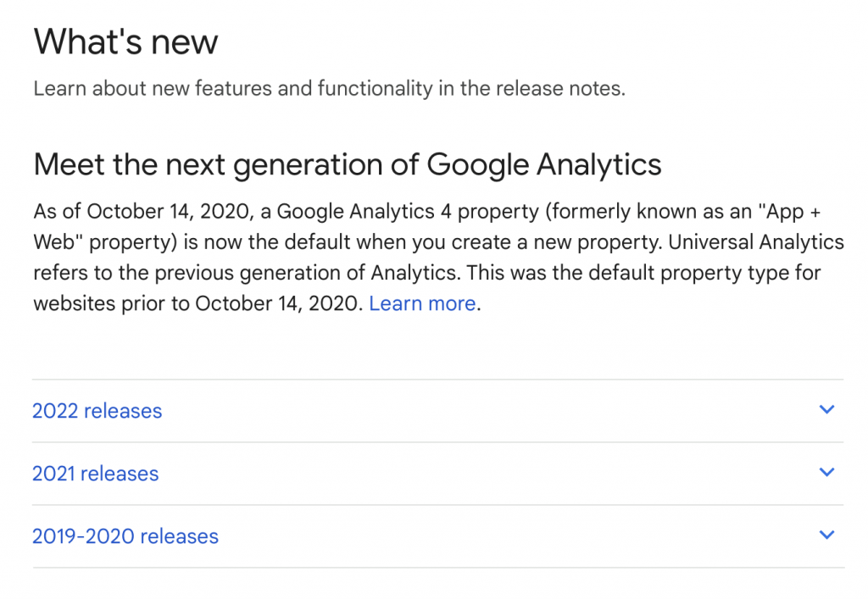Follow the Learn more link
This screenshot has height=599, width=868.
click(422, 304)
